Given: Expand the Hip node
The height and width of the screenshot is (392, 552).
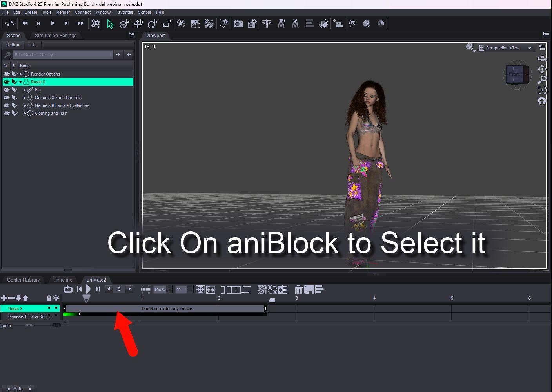Looking at the screenshot, I should tap(25, 90).
